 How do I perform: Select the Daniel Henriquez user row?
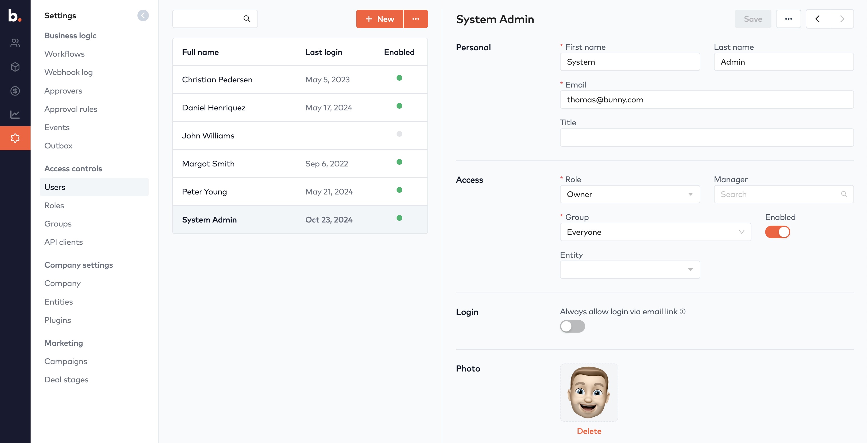300,108
